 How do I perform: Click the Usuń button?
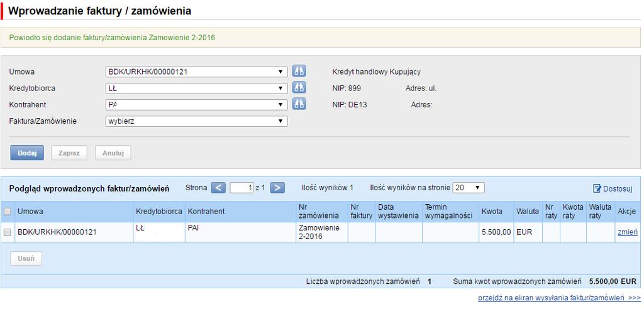pos(26,259)
